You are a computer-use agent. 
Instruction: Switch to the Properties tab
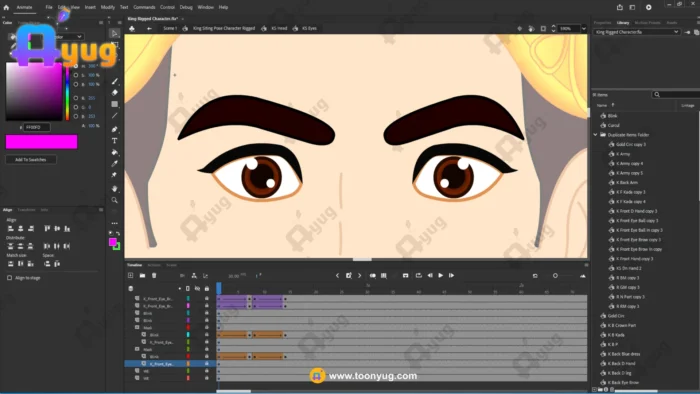click(x=602, y=23)
